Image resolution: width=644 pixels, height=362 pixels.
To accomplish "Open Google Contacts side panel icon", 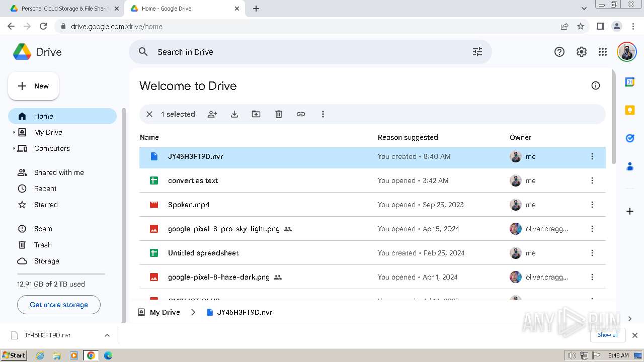I will pyautogui.click(x=630, y=166).
